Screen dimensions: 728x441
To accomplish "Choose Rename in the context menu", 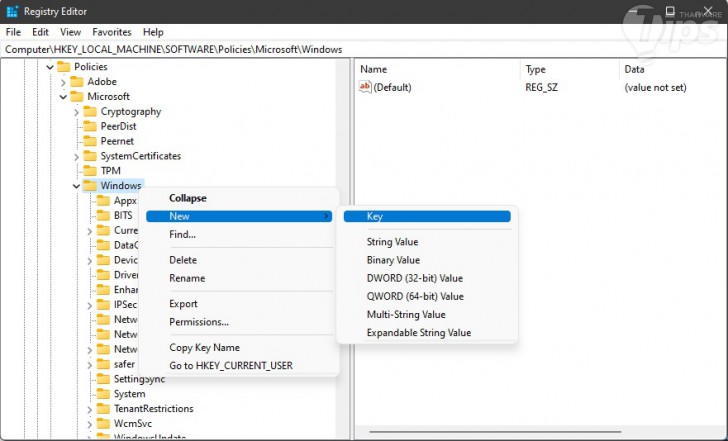I will click(x=239, y=278).
